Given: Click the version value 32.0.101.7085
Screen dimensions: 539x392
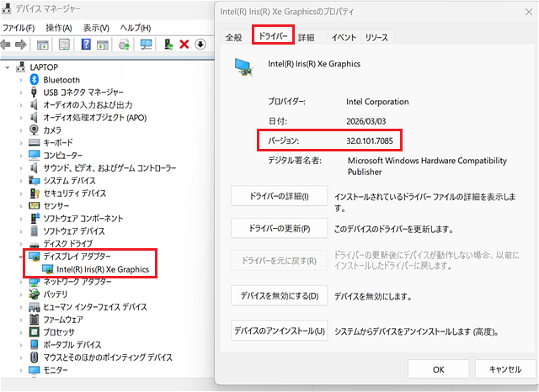Looking at the screenshot, I should (x=370, y=140).
